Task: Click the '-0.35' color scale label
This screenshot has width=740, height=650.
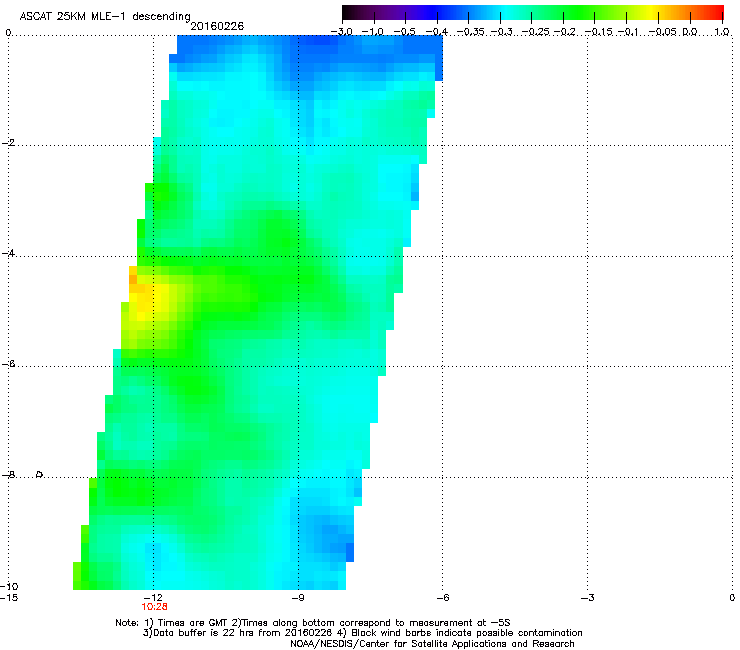Action: 471,32
